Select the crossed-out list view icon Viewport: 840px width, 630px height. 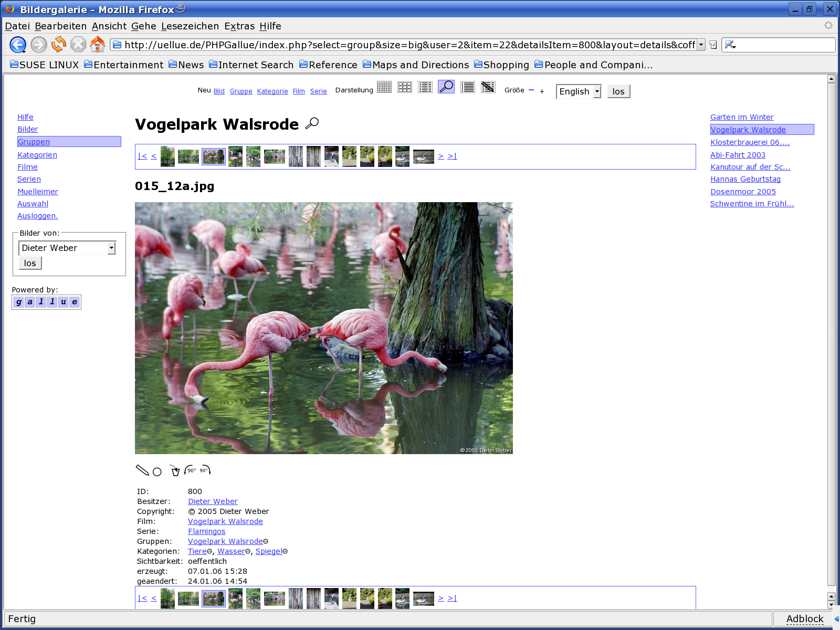coord(488,87)
